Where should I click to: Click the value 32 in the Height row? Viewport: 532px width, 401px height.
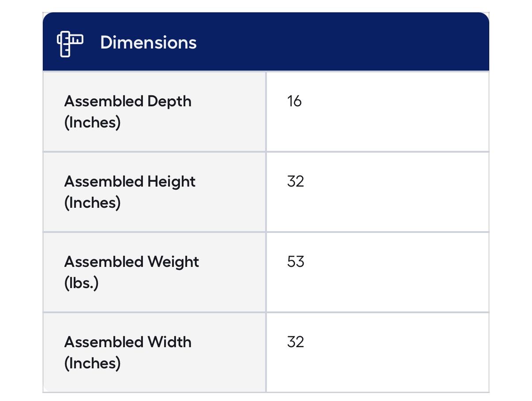[295, 182]
